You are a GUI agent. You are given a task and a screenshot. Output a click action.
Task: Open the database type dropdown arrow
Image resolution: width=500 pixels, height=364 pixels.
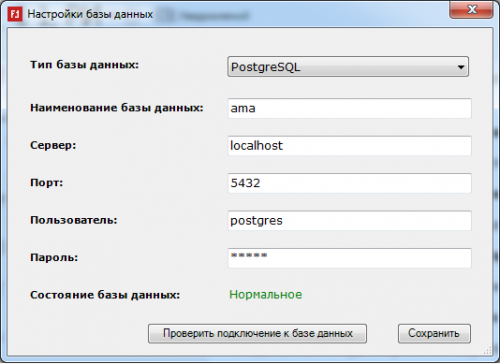pyautogui.click(x=461, y=67)
